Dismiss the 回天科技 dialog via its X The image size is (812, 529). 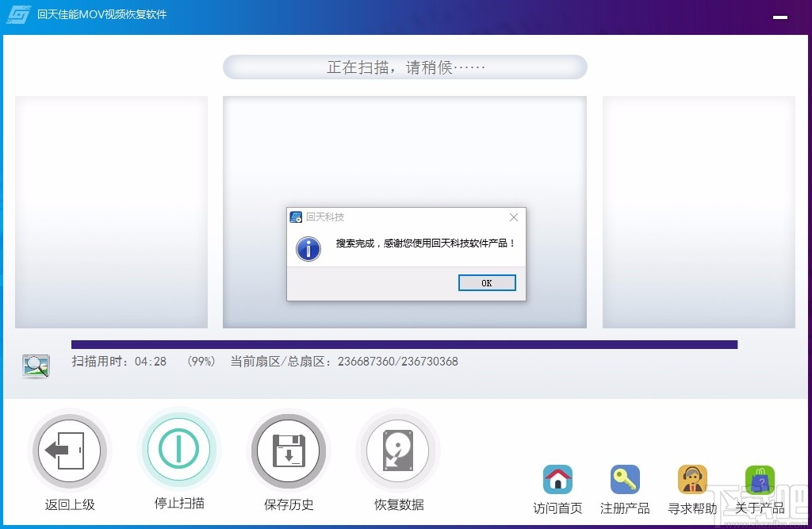pyautogui.click(x=513, y=217)
